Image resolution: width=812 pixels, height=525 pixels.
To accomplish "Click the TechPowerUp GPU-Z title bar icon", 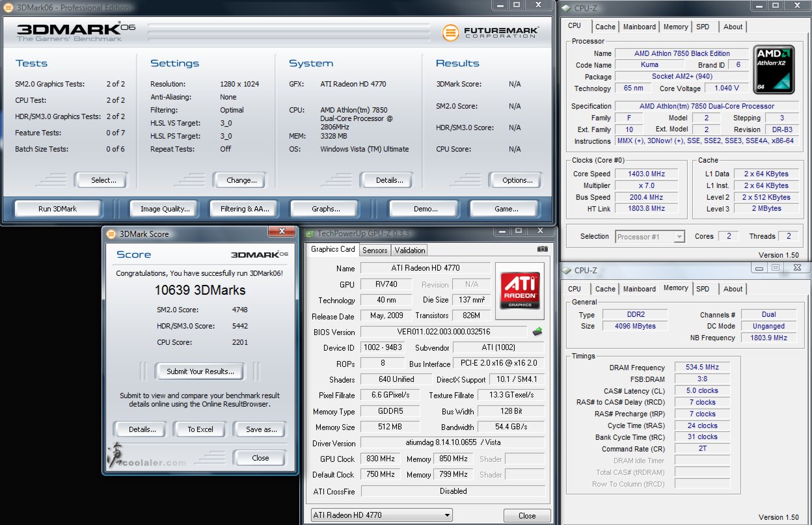I will 310,234.
